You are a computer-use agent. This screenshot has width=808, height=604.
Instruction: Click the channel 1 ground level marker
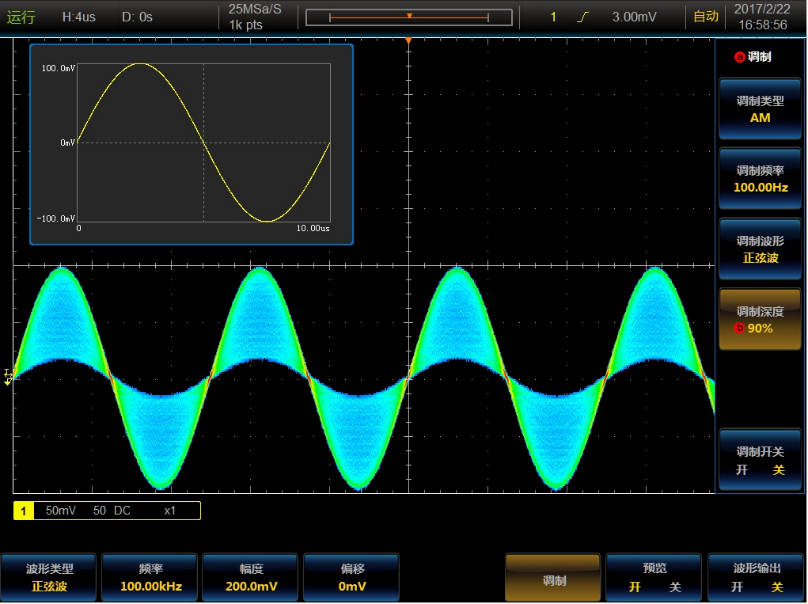pyautogui.click(x=8, y=376)
